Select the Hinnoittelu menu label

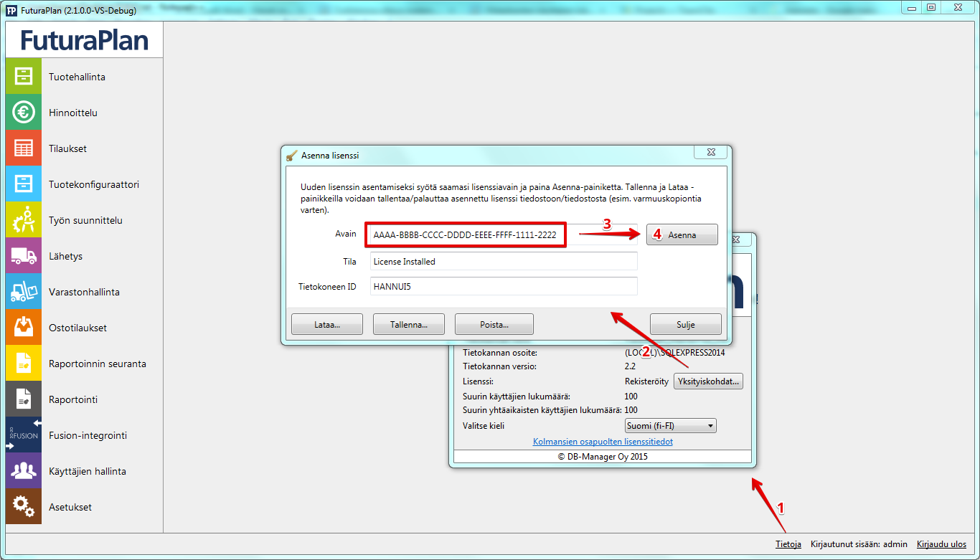(x=73, y=113)
